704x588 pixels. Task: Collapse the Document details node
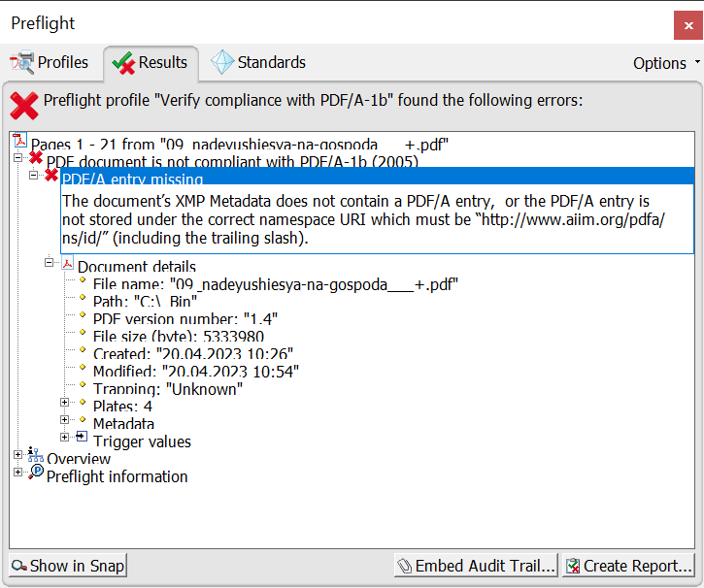[50, 263]
